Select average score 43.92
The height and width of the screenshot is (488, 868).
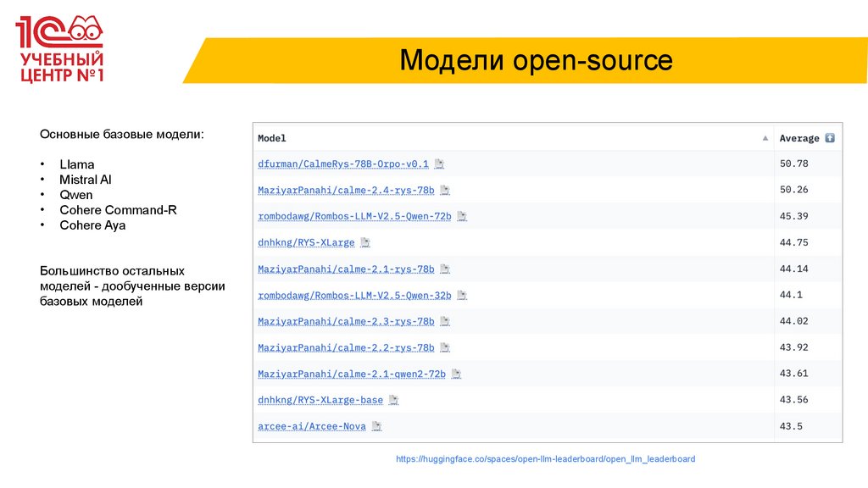(x=793, y=347)
